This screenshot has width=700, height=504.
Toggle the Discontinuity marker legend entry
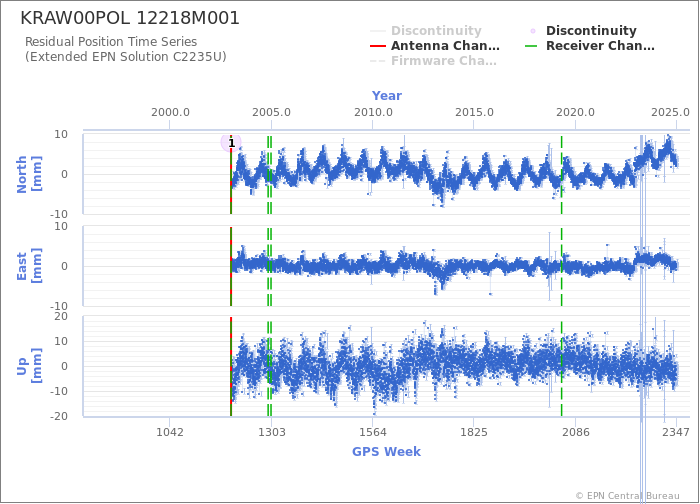pos(583,31)
